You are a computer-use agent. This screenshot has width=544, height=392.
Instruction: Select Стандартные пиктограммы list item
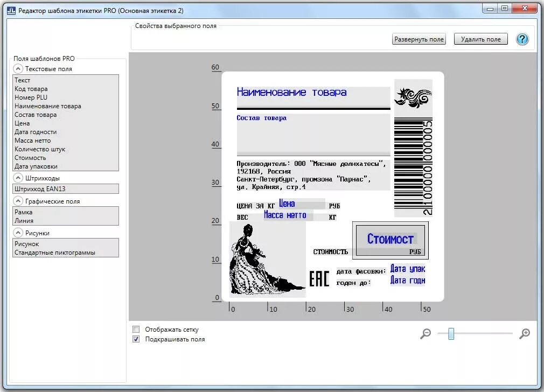point(66,253)
